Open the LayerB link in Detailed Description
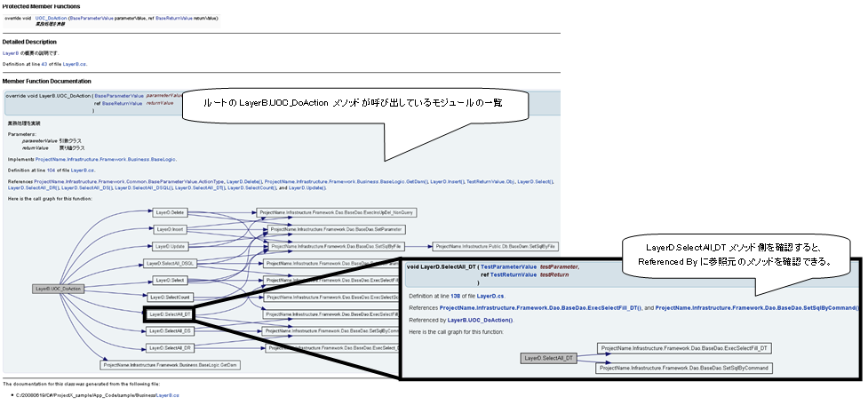 (x=10, y=53)
